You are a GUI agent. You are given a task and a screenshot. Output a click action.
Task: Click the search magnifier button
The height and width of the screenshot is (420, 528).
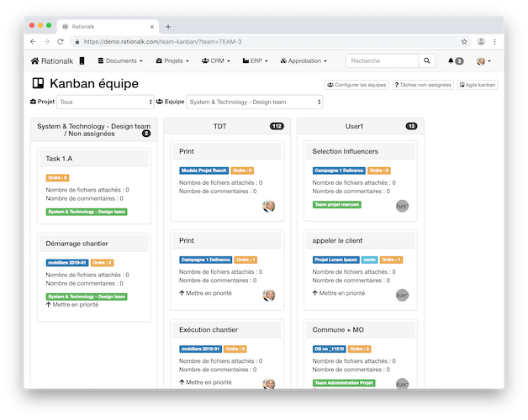tap(428, 61)
